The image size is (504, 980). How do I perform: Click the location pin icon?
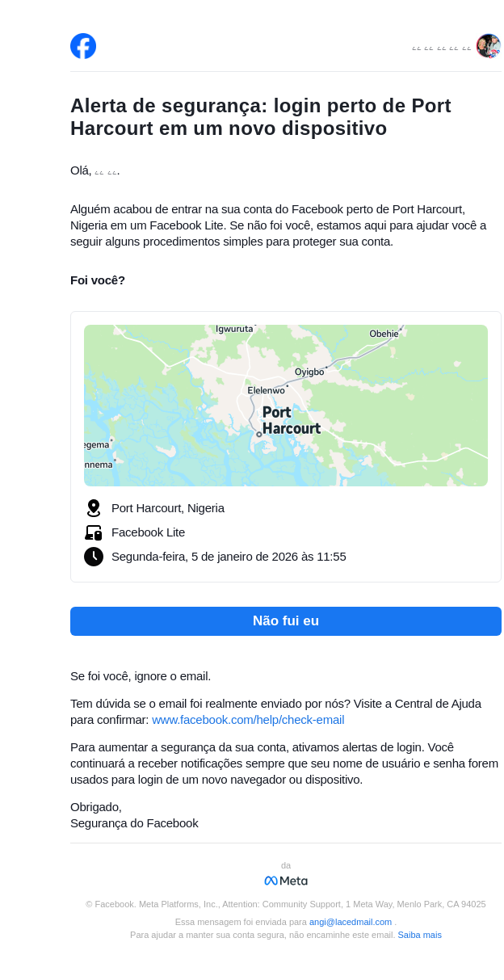pos(94,508)
